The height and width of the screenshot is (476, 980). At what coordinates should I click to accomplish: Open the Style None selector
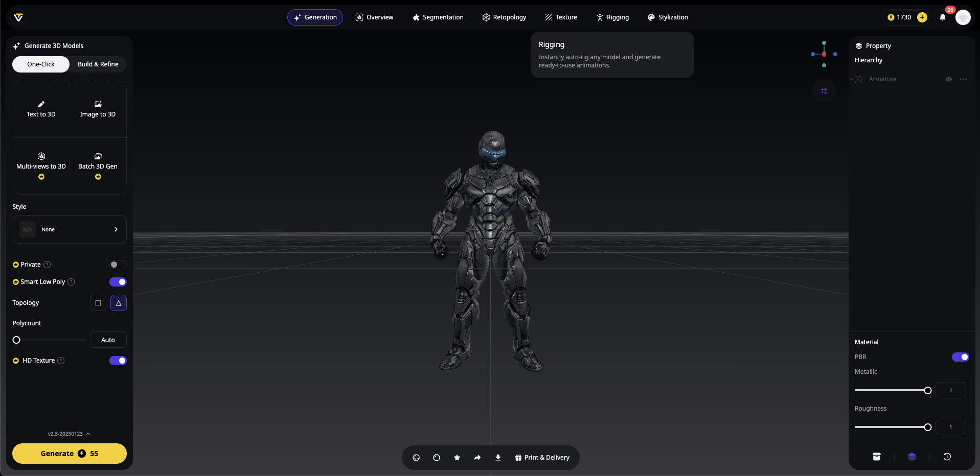tap(70, 229)
